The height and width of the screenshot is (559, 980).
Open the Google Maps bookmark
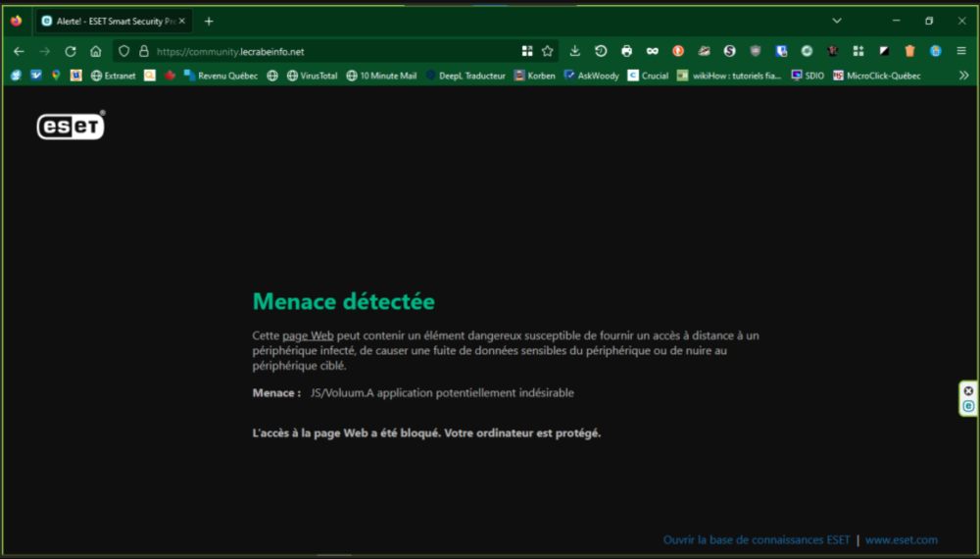[x=56, y=76]
